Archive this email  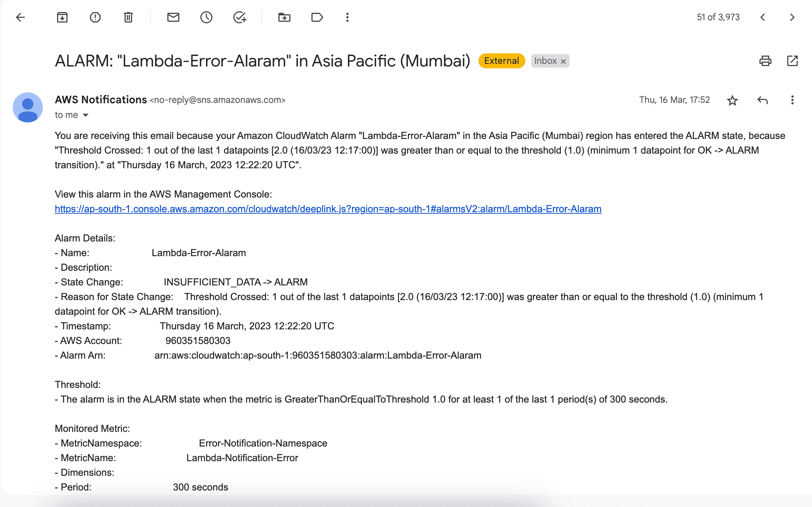pyautogui.click(x=62, y=17)
